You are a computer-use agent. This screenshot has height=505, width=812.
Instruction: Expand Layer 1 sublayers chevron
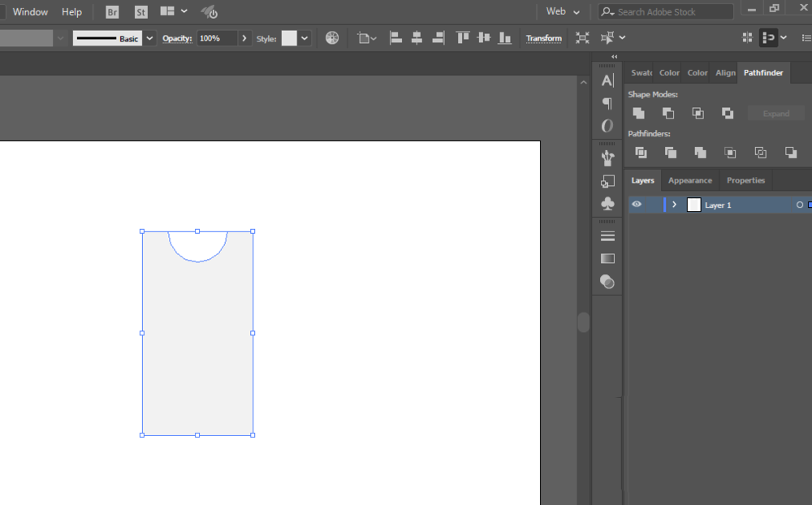pyautogui.click(x=674, y=205)
